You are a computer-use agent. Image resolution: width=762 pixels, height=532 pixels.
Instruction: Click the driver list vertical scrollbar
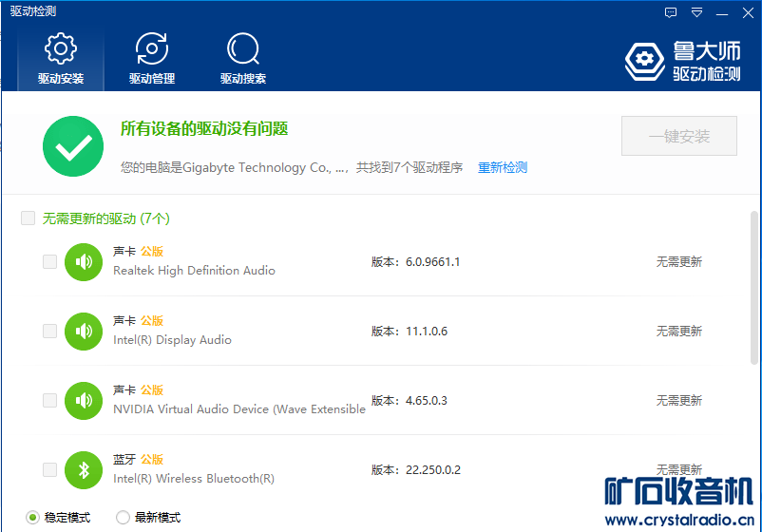click(754, 288)
